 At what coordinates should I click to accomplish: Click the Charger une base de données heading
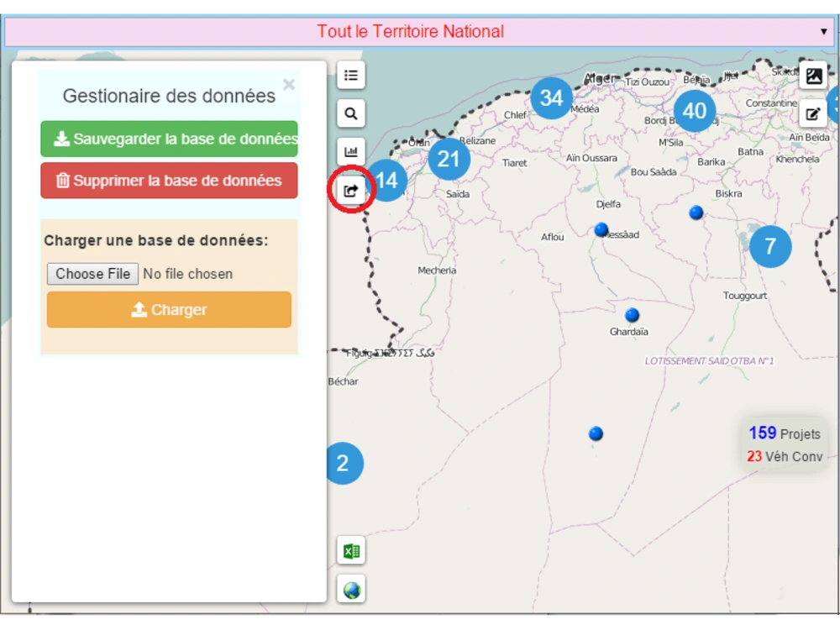(156, 240)
